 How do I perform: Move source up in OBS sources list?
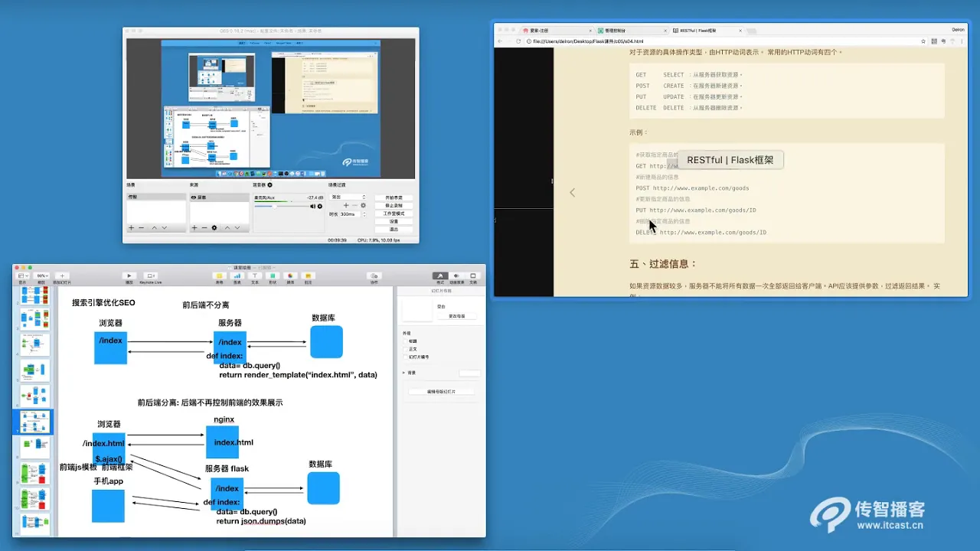pos(227,228)
